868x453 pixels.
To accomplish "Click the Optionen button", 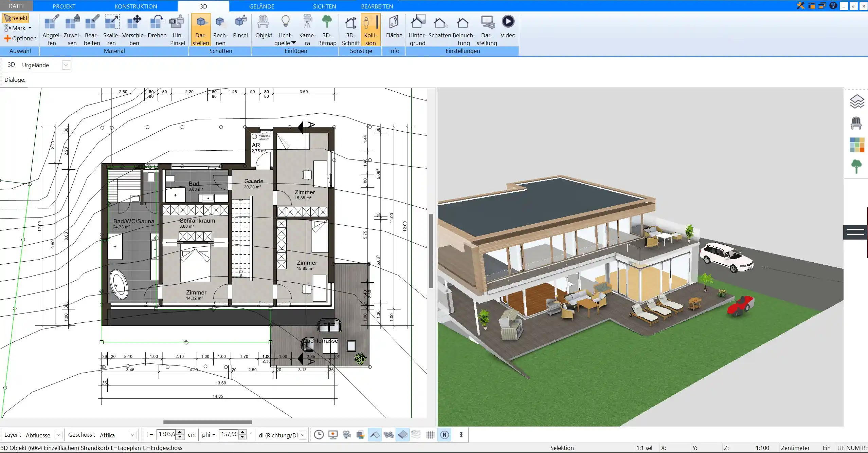I will click(x=20, y=38).
